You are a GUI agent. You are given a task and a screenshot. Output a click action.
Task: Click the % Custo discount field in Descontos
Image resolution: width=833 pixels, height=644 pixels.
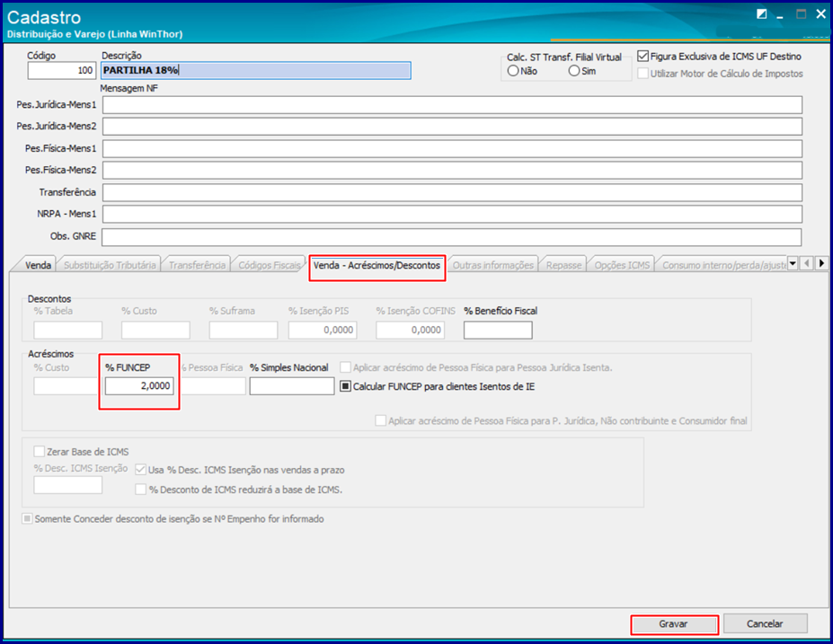coord(155,331)
